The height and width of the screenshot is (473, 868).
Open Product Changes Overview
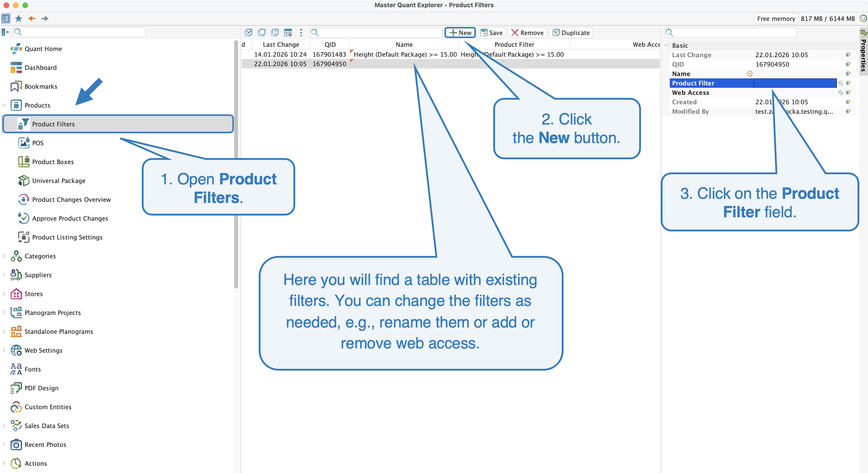tap(71, 200)
